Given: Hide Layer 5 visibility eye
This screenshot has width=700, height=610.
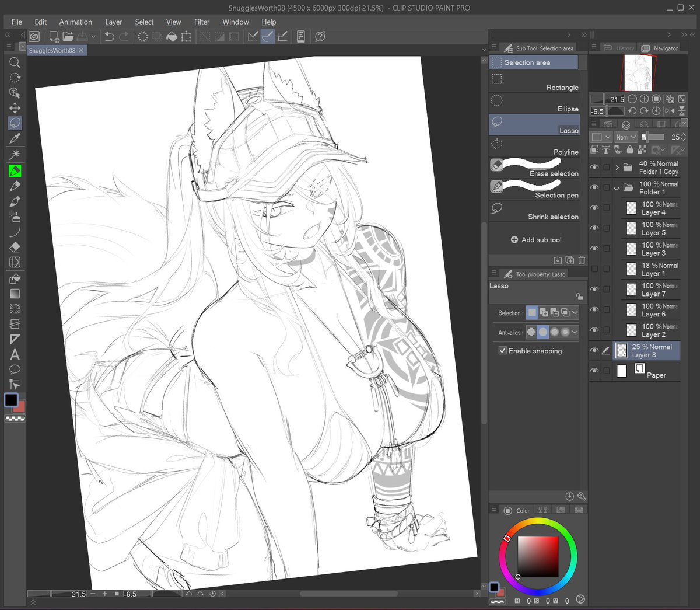Looking at the screenshot, I should [594, 228].
